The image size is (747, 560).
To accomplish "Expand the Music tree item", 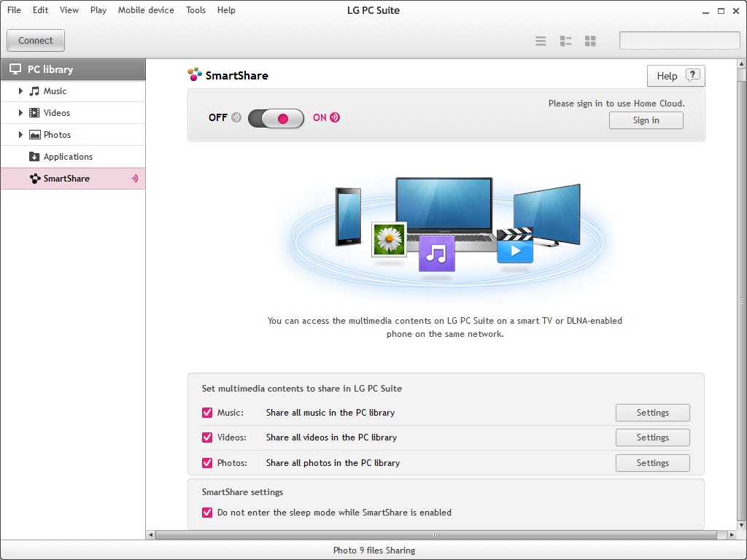I will [20, 91].
